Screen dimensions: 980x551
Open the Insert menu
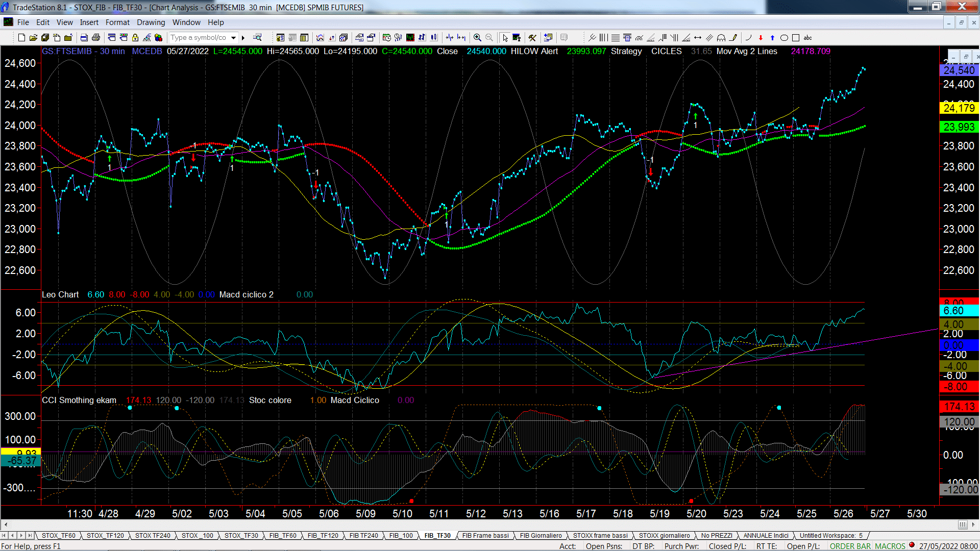click(x=89, y=22)
